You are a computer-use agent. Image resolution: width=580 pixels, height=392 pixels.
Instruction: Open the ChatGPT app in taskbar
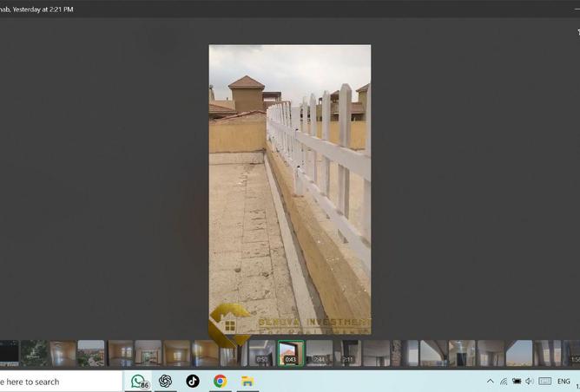pos(165,381)
